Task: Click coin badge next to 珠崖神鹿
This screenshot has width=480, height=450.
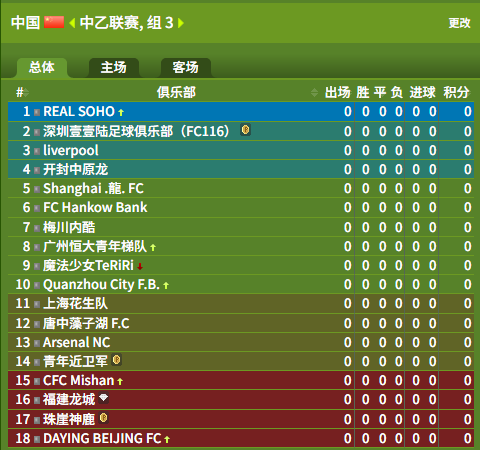Action: 104,418
